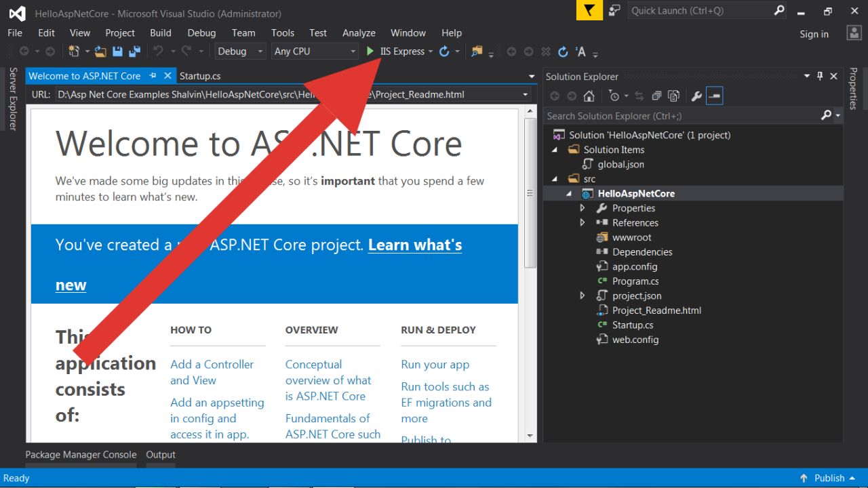Select web.config in Solution Explorer
This screenshot has height=488, width=868.
click(x=635, y=340)
